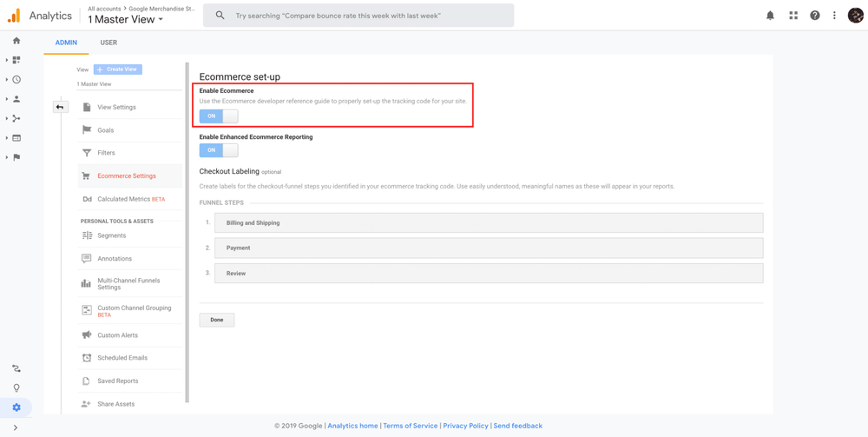Open the Real-time clock icon
The image size is (868, 437).
[16, 79]
